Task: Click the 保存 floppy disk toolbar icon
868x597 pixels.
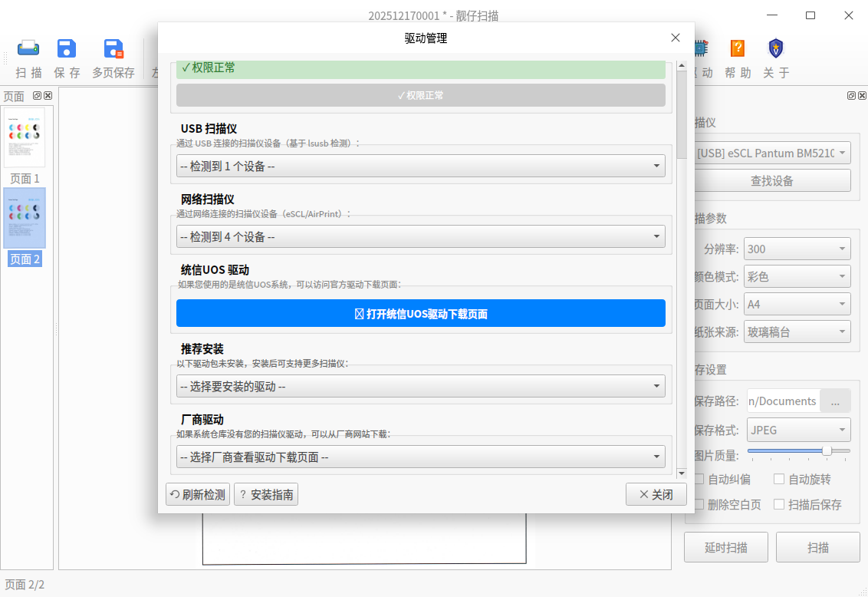Action: pos(67,49)
